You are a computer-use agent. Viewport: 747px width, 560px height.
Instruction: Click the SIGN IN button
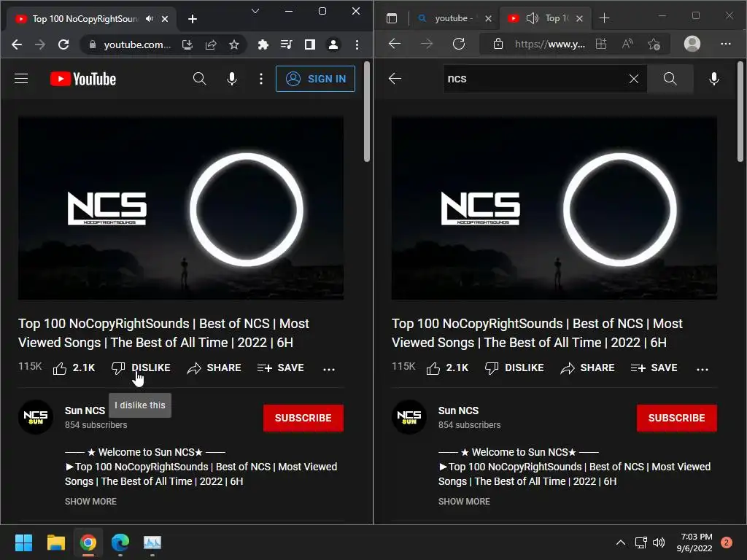point(315,79)
